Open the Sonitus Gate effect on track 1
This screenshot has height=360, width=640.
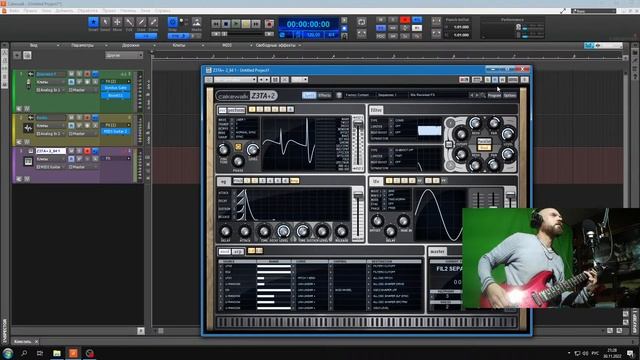pyautogui.click(x=116, y=88)
